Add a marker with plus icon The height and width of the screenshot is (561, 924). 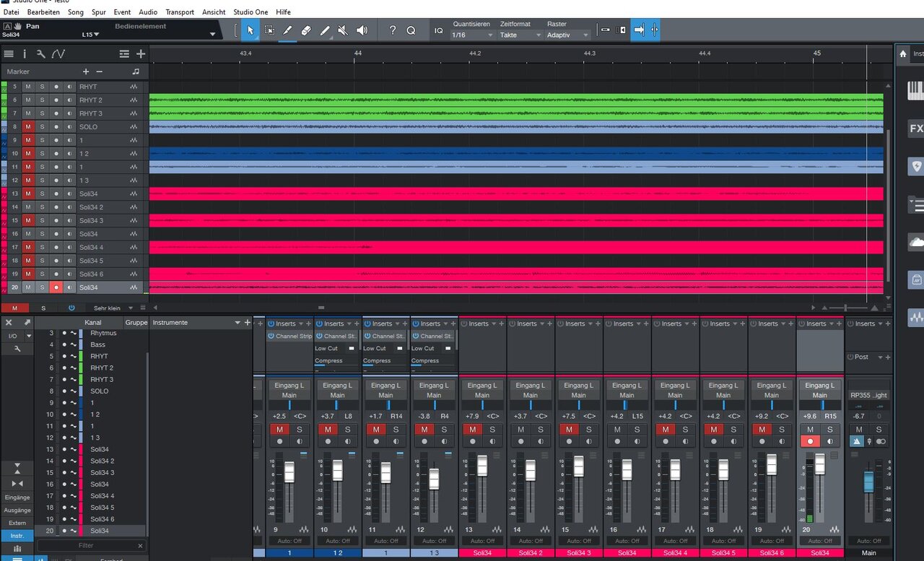86,71
